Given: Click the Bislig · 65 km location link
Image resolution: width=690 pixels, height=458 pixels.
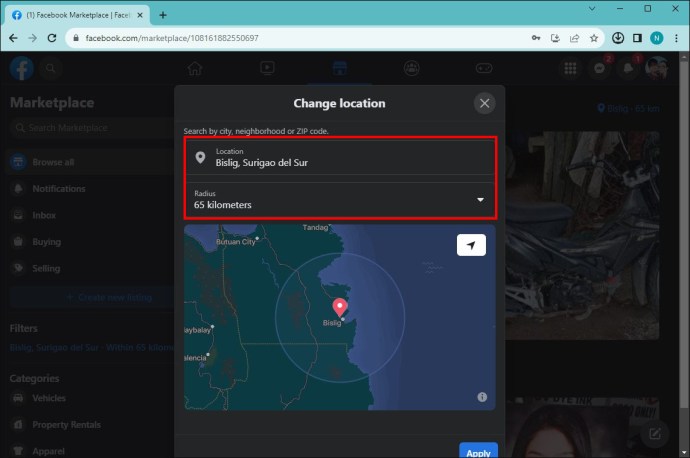Looking at the screenshot, I should pos(628,108).
